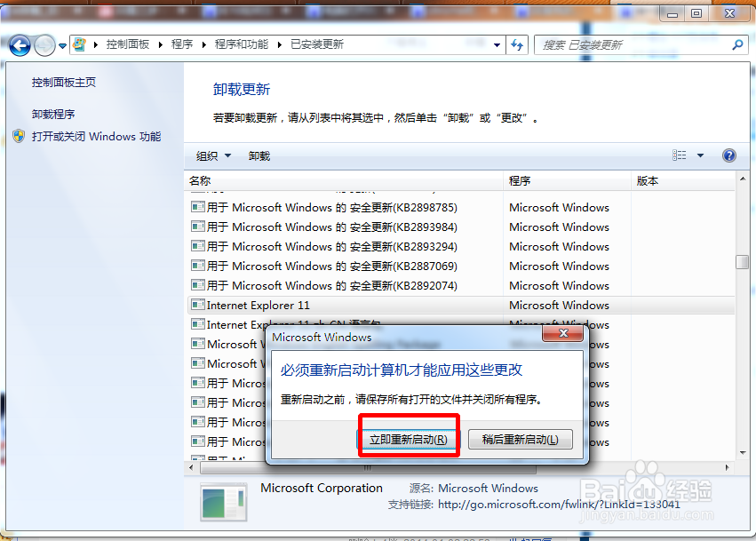Open 卸载程序 link in sidebar
The height and width of the screenshot is (541, 756).
click(53, 115)
